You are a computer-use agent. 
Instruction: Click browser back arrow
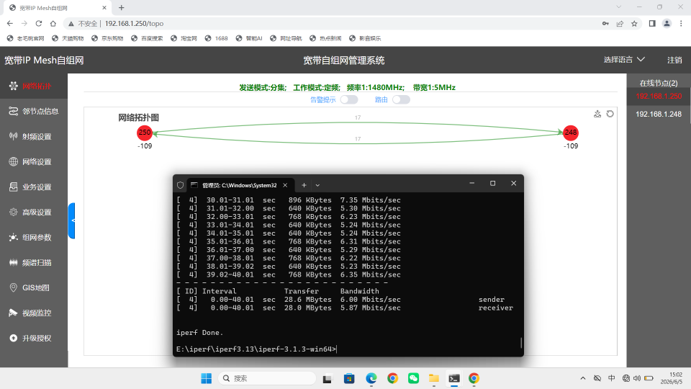10,23
